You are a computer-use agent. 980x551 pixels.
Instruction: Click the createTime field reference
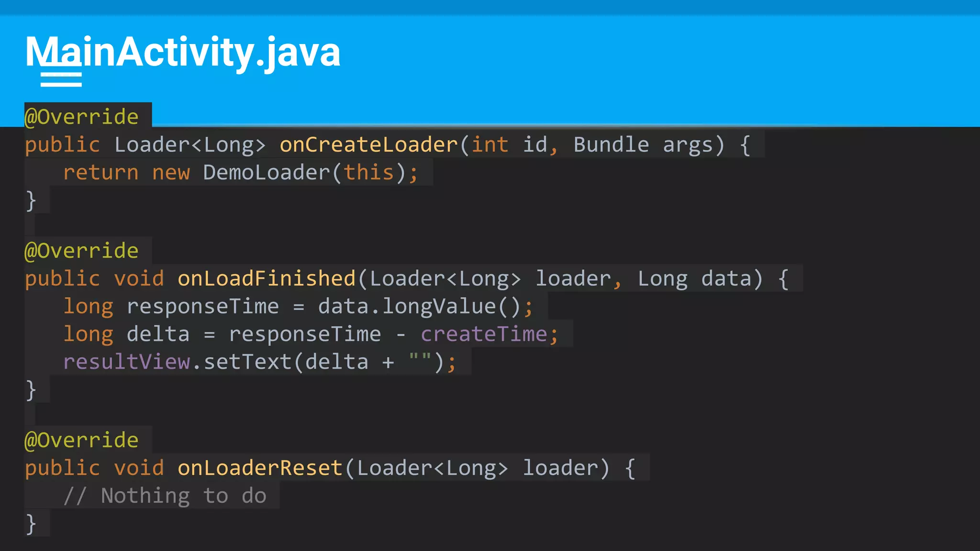click(x=484, y=334)
